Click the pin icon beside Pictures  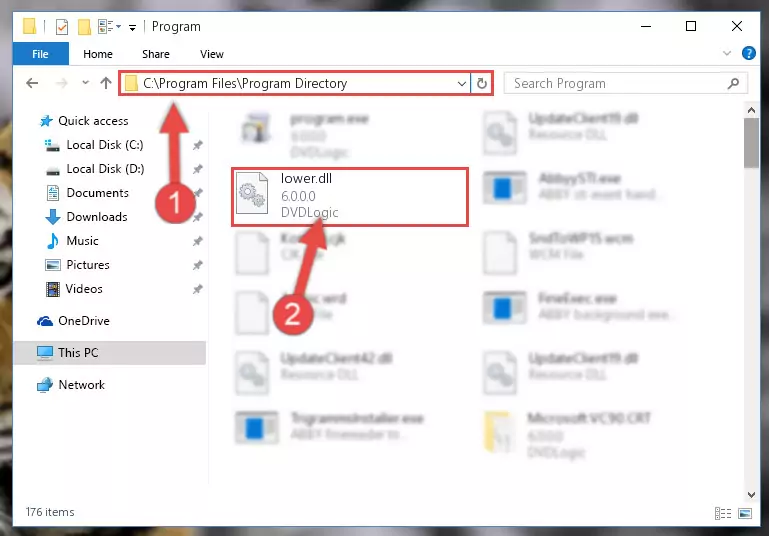point(198,265)
